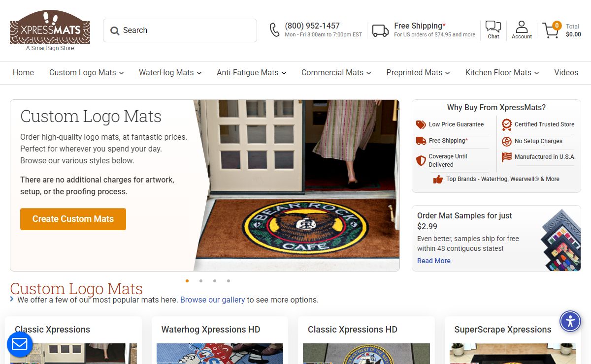Click the Top Brands thumbs-up icon
The height and width of the screenshot is (364, 591).
point(438,179)
